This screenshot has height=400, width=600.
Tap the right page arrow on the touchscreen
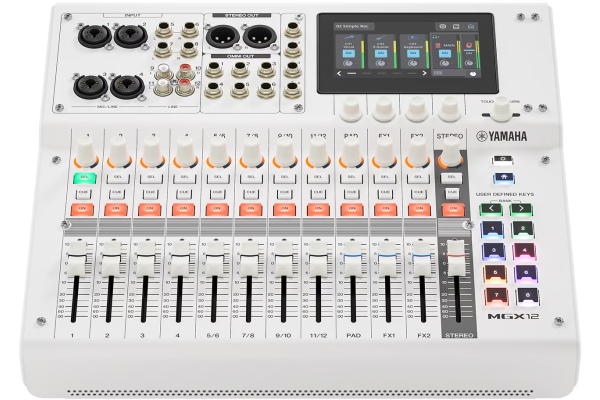point(425,74)
